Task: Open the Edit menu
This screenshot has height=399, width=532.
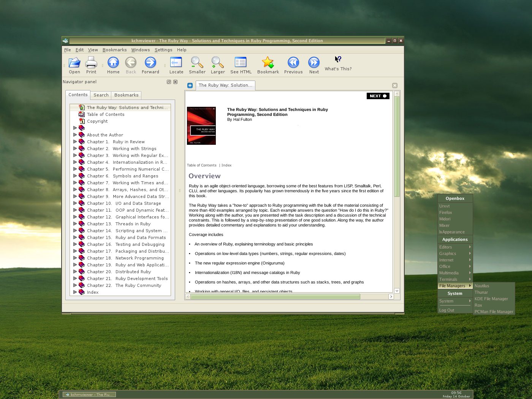Action: pyautogui.click(x=79, y=50)
